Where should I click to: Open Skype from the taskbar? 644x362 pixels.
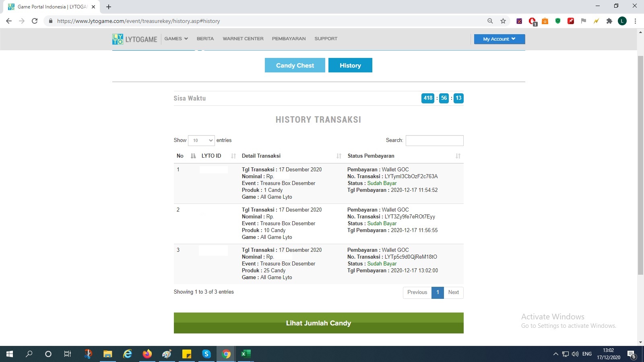pos(206,354)
